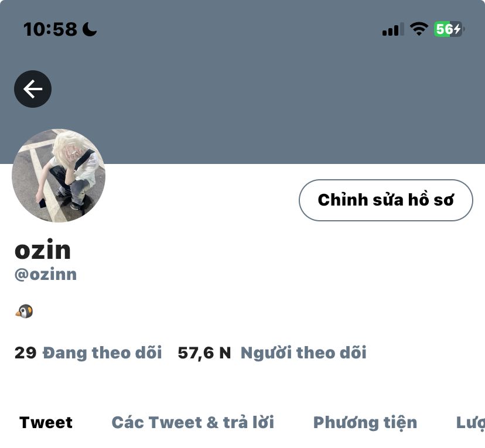485x448 pixels.
Task: Open the ozin profile picture
Action: [x=59, y=175]
